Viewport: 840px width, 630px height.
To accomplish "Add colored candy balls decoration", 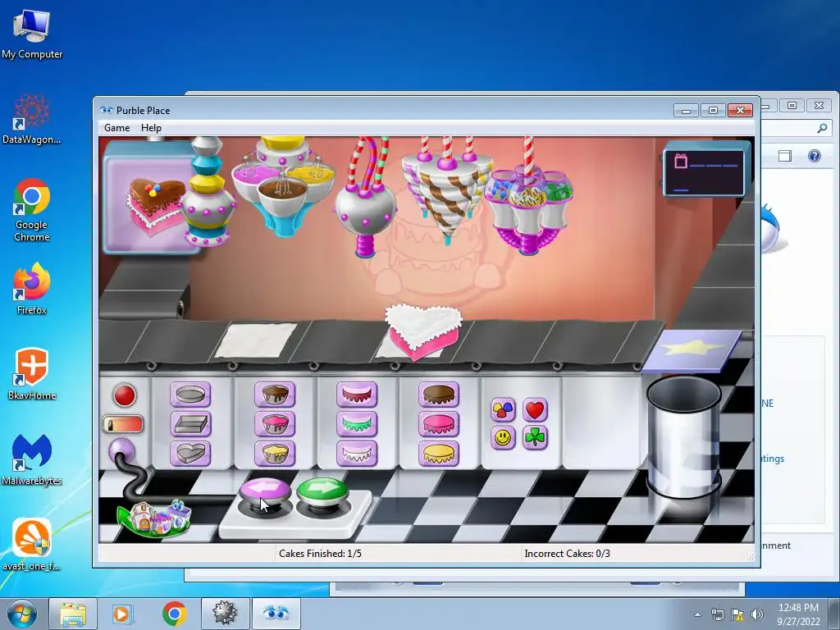I will pos(503,410).
